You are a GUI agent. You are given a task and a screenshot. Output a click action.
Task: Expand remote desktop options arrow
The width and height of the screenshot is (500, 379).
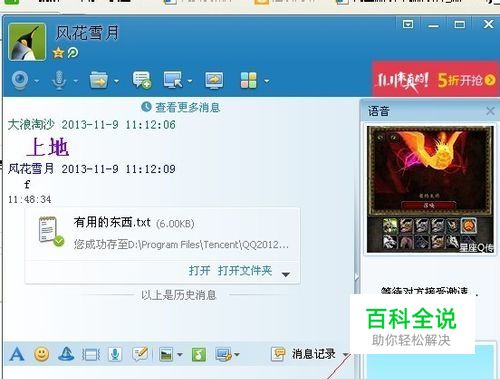190,81
